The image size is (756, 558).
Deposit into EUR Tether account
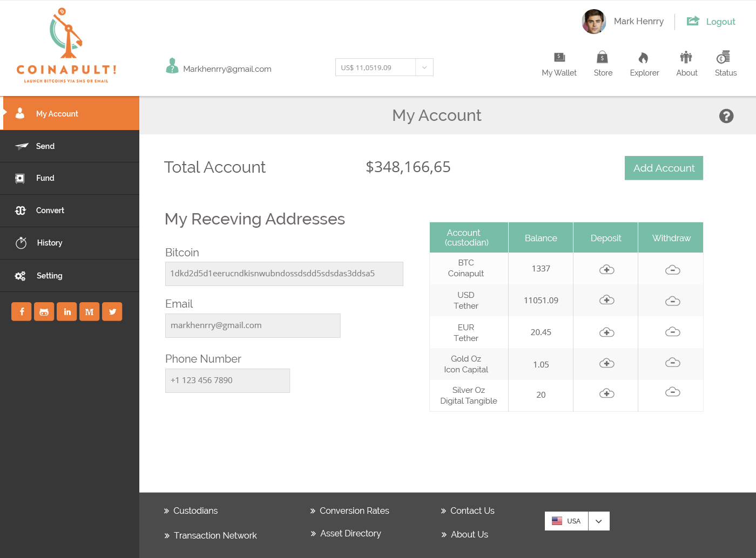[607, 332]
